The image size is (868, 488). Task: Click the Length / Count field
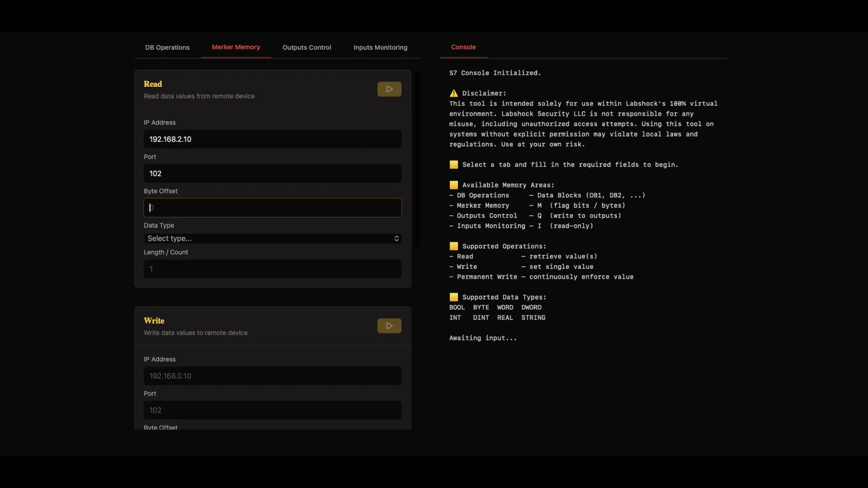click(273, 269)
